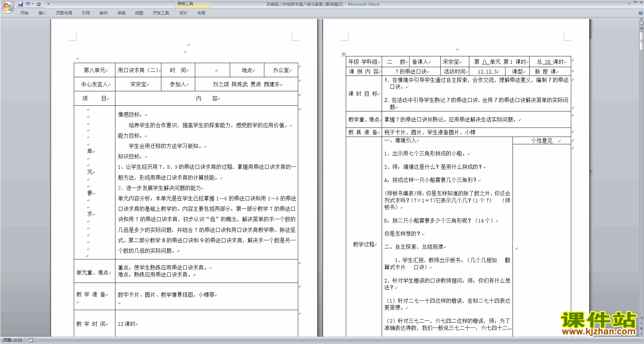Click the 能力目标 line
Viewport: 644px width, 344px height.
coord(130,136)
